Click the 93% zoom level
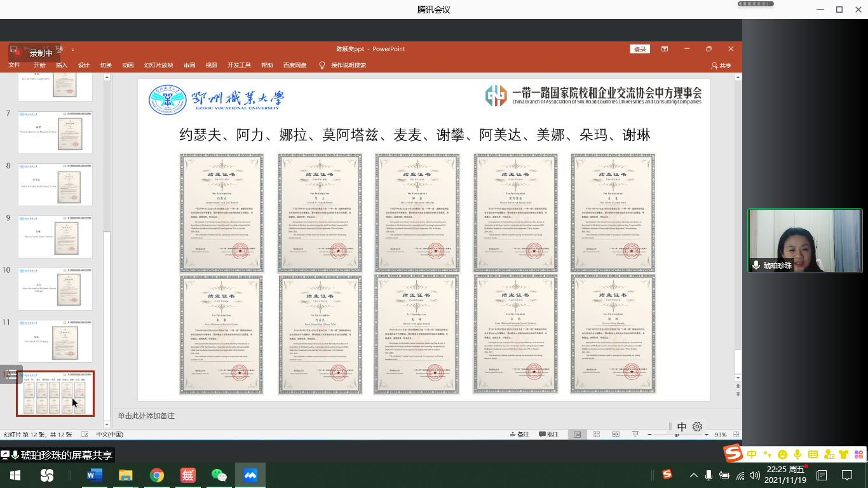 click(x=721, y=435)
